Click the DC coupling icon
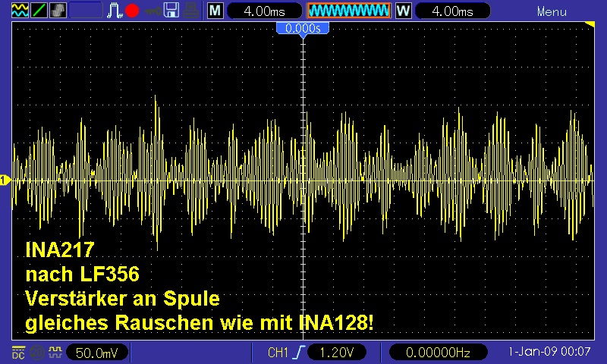607x364 pixels. 18,353
